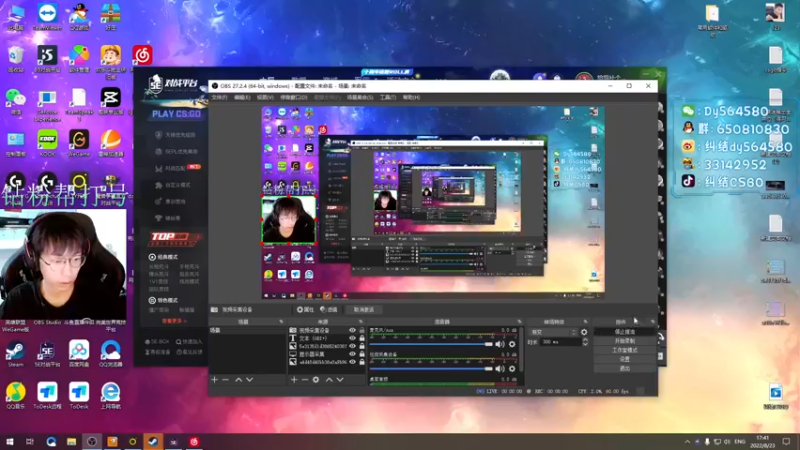800x450 pixels.
Task: Open the 帮助(H) menu in OBS
Action: point(411,97)
